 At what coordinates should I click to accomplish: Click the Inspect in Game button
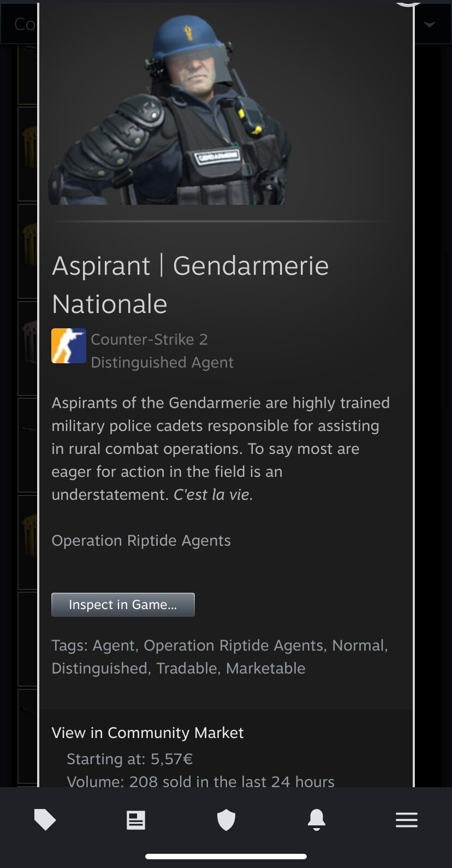point(123,605)
